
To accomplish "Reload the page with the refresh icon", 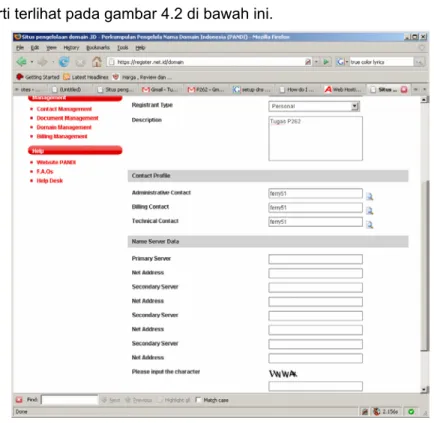I will 64,62.
